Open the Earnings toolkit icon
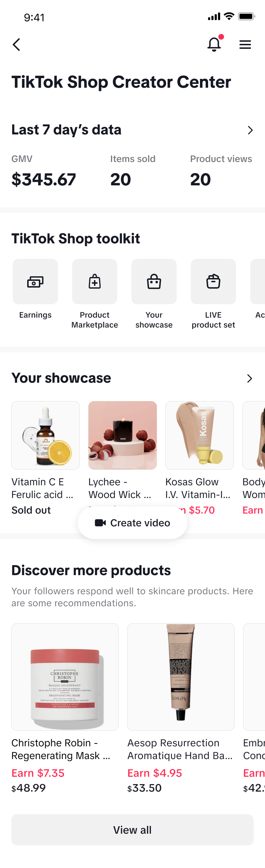265x868 pixels. 35,282
